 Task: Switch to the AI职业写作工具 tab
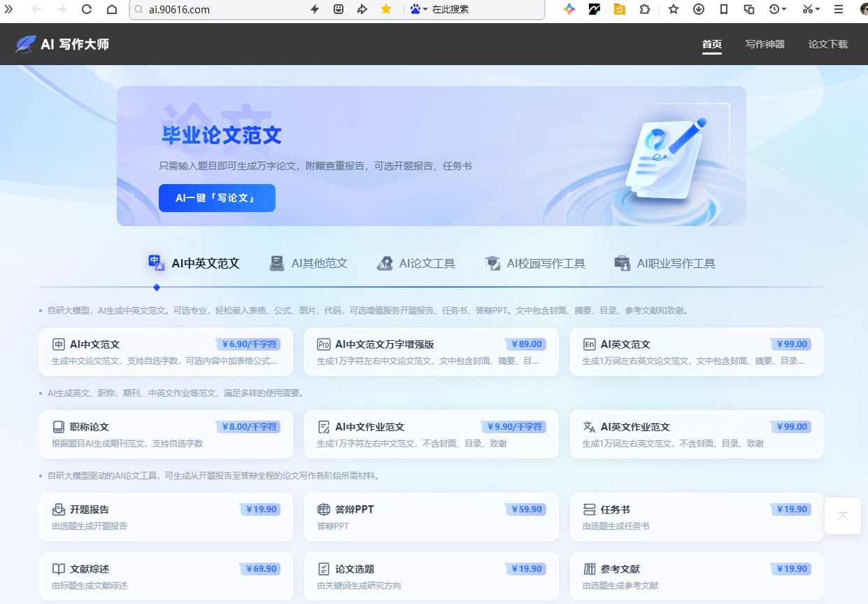664,263
